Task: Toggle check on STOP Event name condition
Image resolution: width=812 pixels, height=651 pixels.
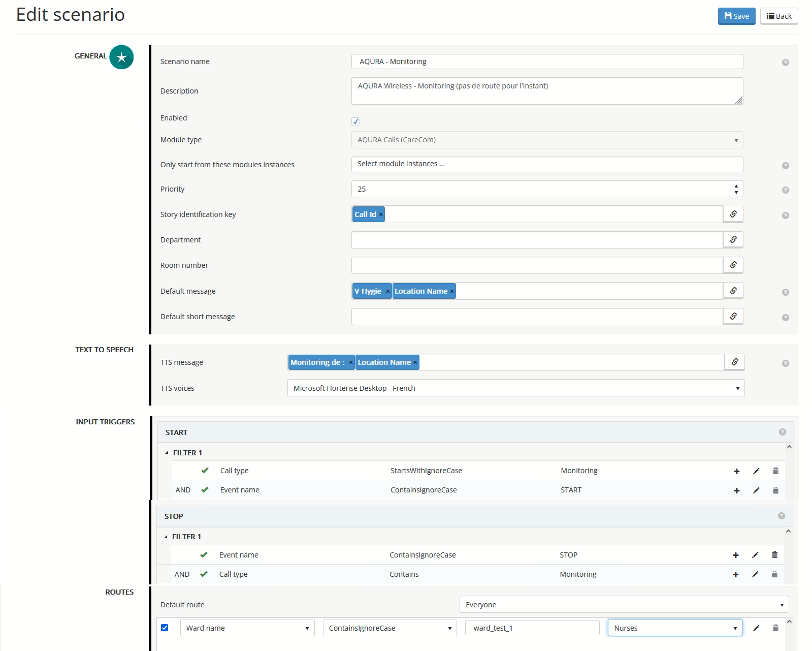Action: pos(204,555)
